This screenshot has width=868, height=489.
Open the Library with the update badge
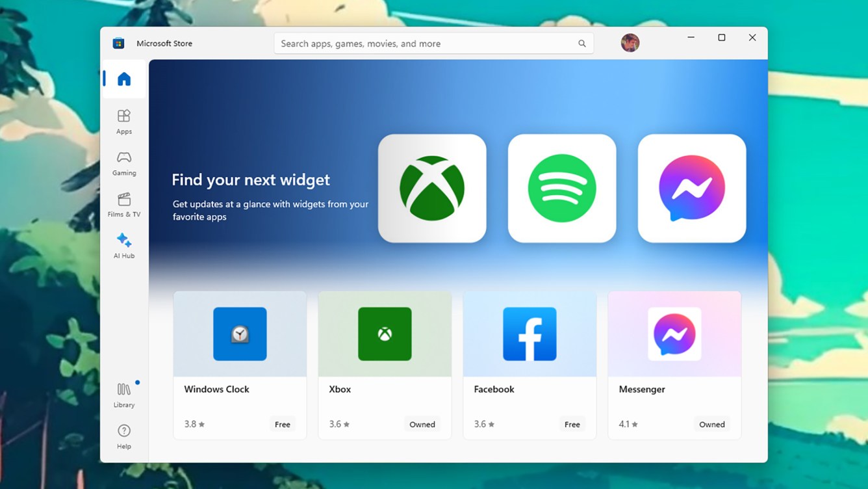click(x=123, y=395)
